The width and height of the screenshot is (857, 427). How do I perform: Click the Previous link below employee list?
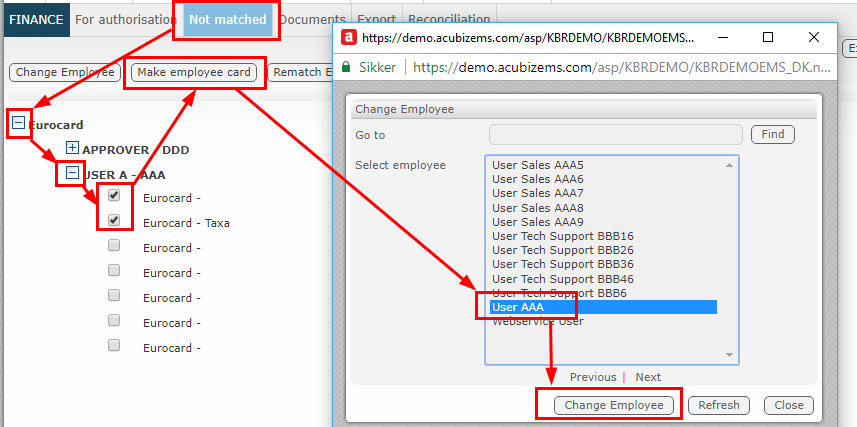593,377
